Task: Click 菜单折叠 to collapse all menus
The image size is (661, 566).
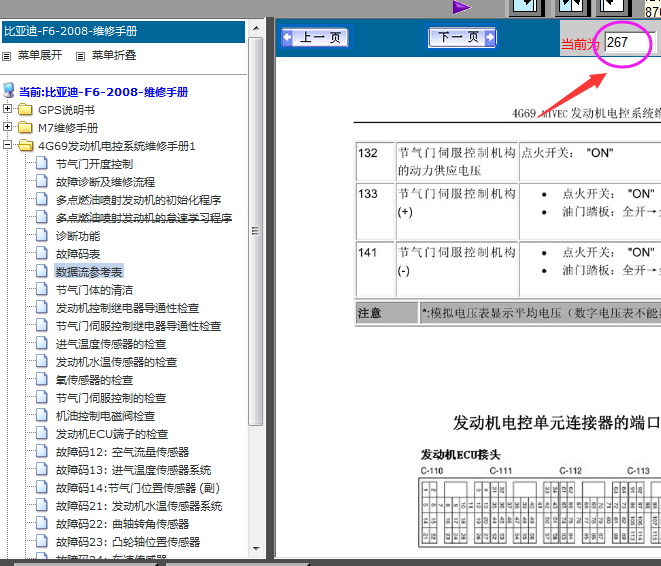Action: coord(114,55)
